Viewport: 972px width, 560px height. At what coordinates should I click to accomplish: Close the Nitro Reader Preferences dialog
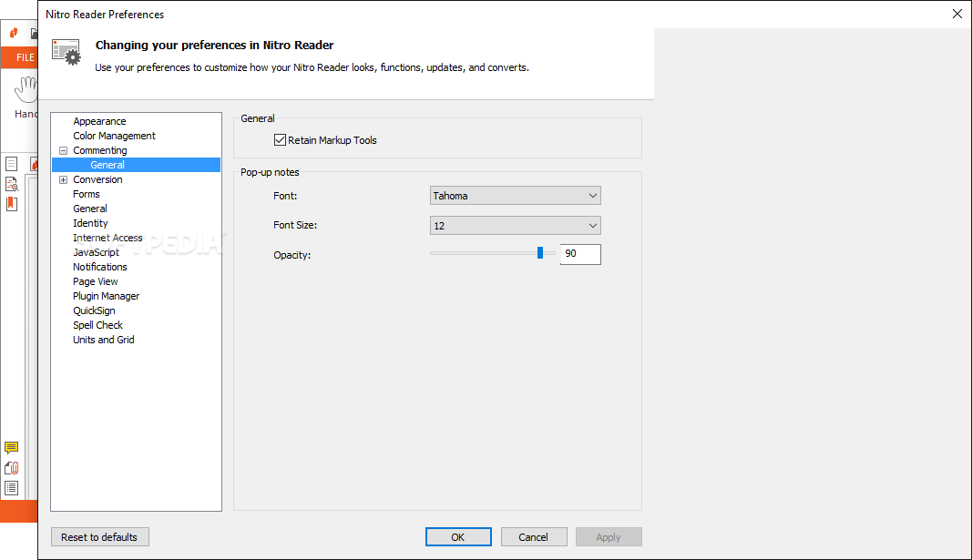[x=957, y=14]
